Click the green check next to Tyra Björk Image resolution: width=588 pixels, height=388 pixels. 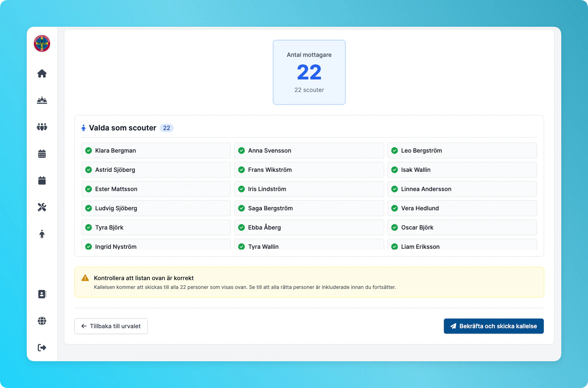89,227
